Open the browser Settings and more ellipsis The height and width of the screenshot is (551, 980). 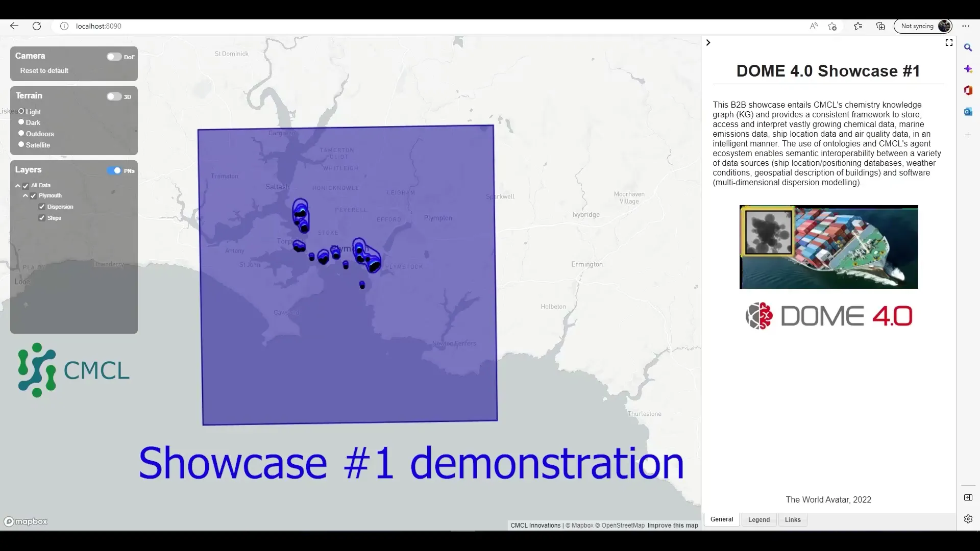pyautogui.click(x=966, y=26)
